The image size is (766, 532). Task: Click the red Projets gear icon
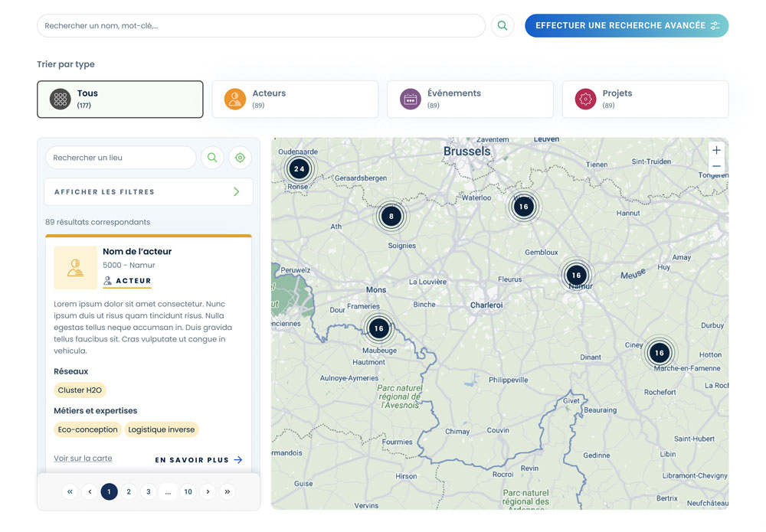coord(585,99)
